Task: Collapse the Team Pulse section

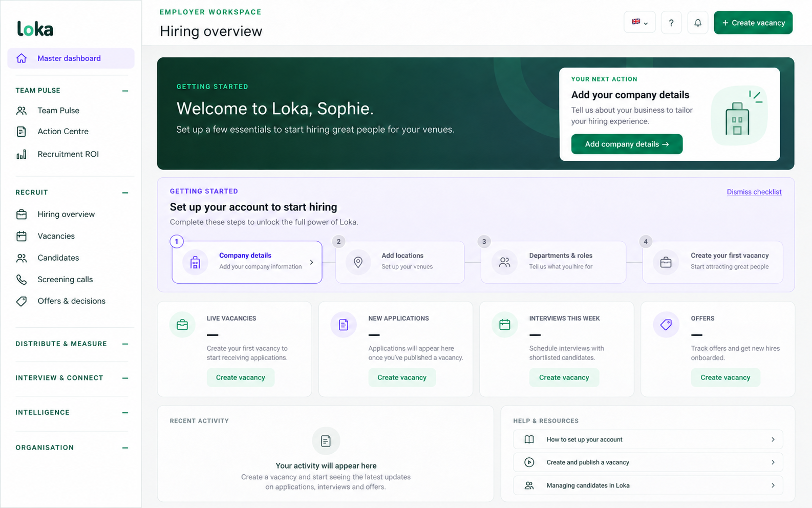Action: pyautogui.click(x=125, y=91)
